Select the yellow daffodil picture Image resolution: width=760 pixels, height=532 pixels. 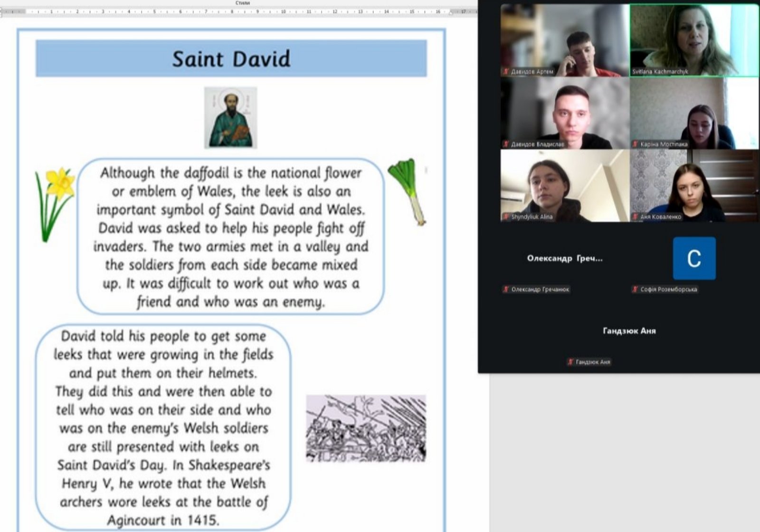point(55,204)
